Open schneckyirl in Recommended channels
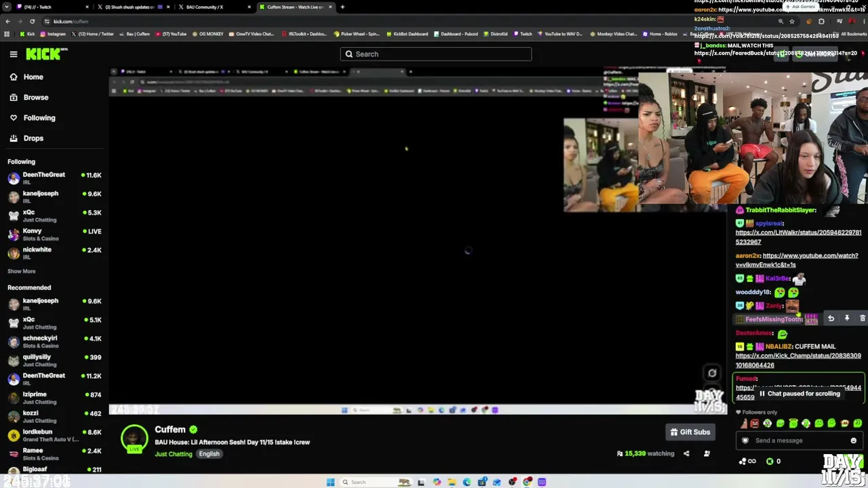Screen dimensions: 868x488 click(54, 341)
